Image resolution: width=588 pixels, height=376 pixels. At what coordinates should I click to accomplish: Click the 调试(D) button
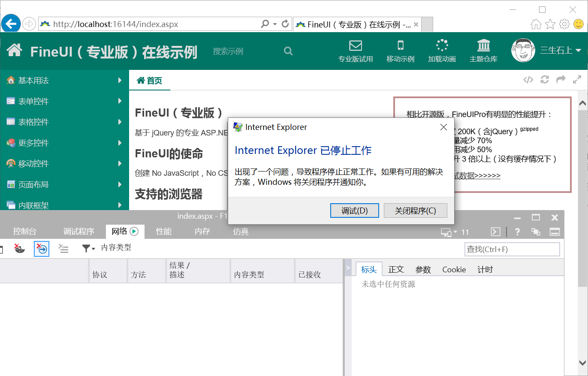[355, 211]
